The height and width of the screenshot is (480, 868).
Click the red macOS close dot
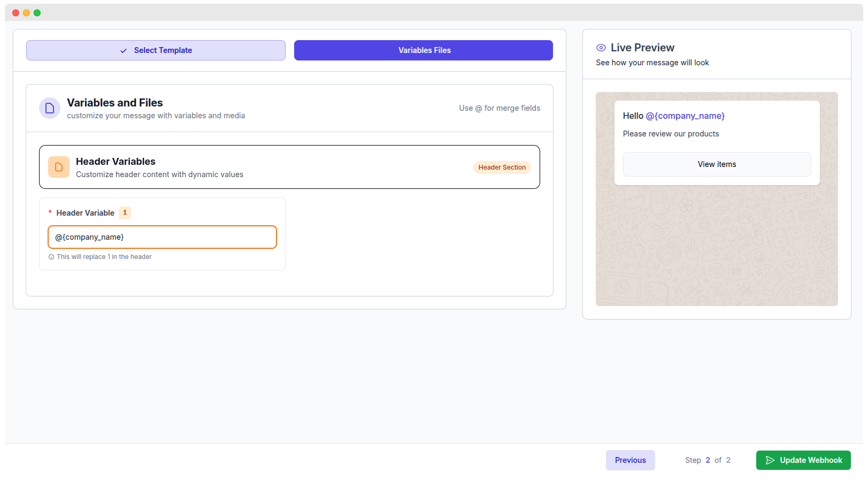[x=16, y=13]
